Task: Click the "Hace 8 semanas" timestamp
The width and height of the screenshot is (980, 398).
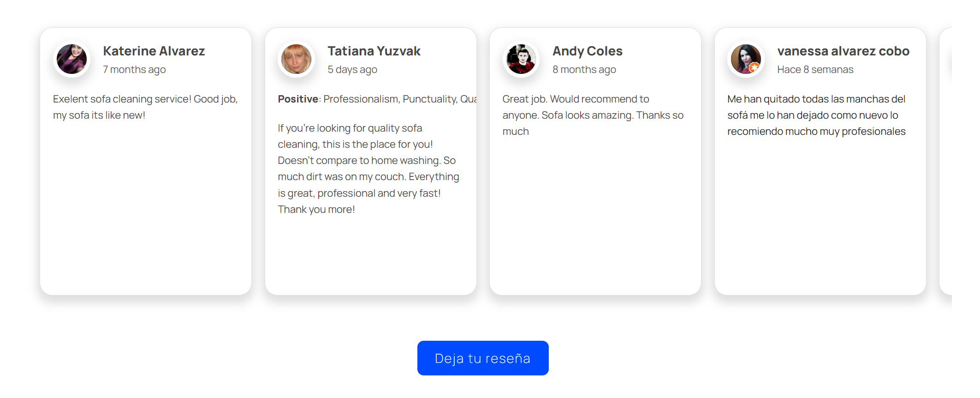Action: coord(815,69)
